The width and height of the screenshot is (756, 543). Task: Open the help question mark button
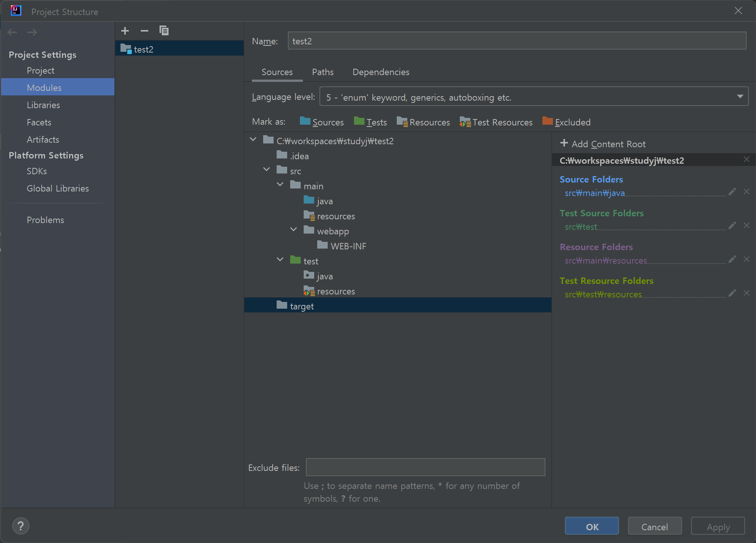[x=21, y=526]
